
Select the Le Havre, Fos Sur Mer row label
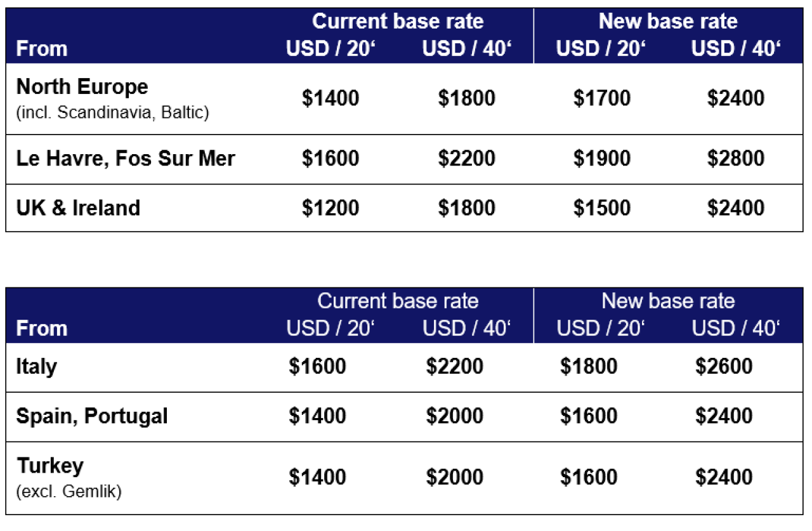tap(126, 158)
